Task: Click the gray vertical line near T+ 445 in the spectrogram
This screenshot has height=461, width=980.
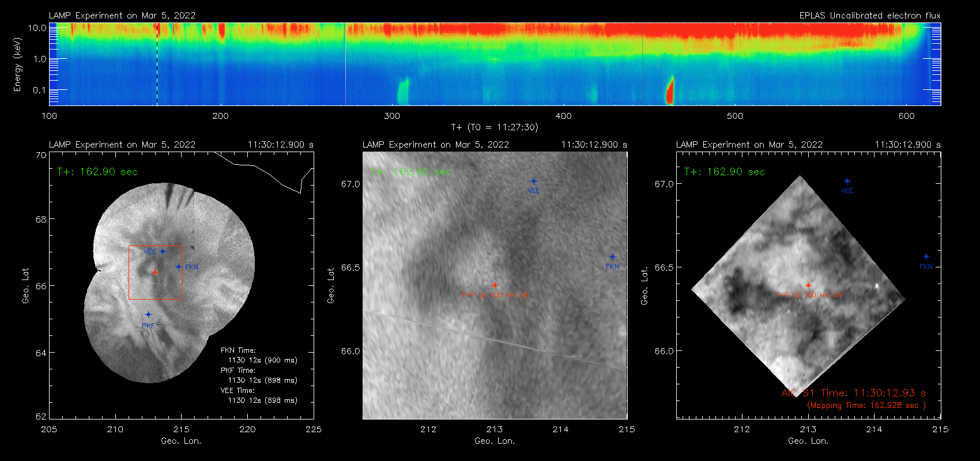Action: [x=642, y=64]
